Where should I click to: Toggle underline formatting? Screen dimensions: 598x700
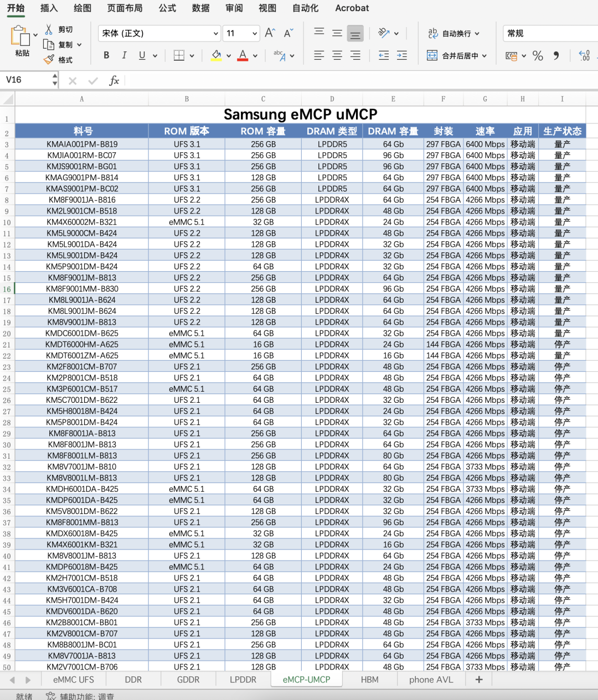(x=142, y=55)
